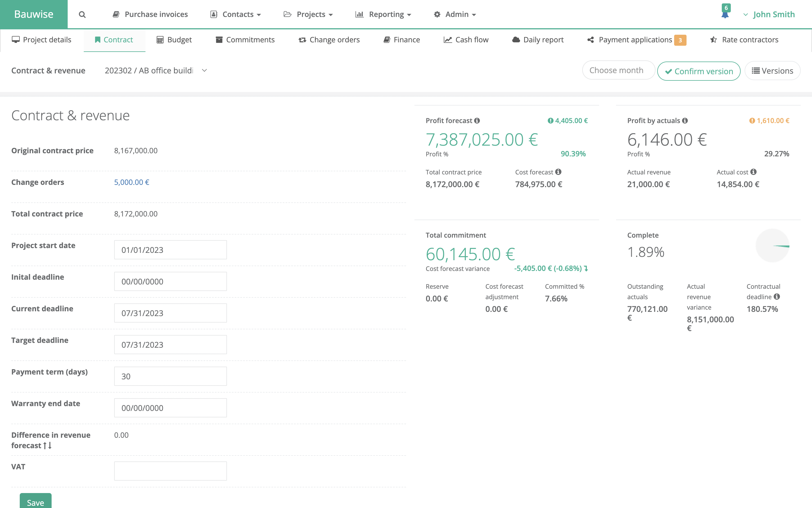Click the cost forecast variance down-arrow icon
The width and height of the screenshot is (812, 508).
[x=586, y=268]
